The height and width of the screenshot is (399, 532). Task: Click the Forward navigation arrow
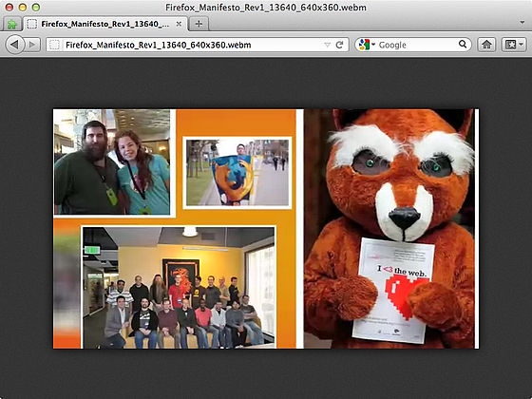tap(32, 45)
